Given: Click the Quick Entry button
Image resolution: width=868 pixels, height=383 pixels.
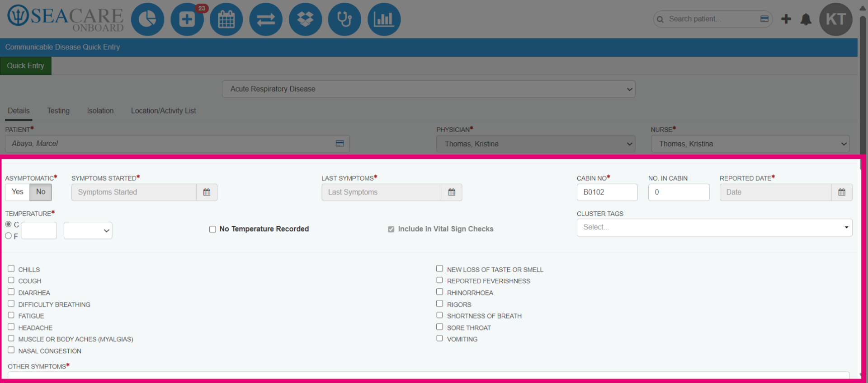Looking at the screenshot, I should click(x=26, y=65).
